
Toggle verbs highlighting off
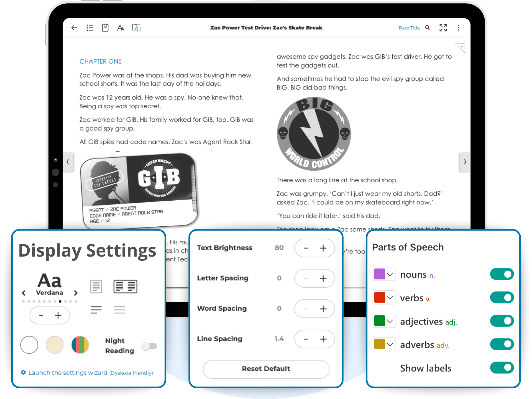502,298
